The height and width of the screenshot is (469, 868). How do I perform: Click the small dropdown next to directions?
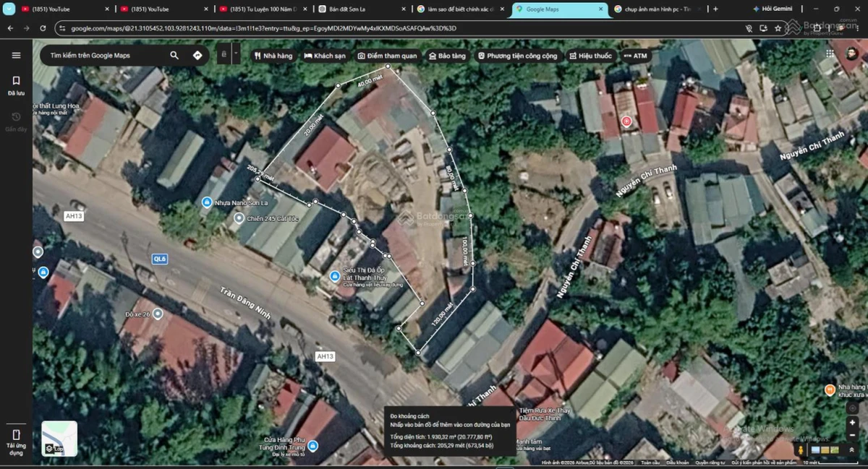click(235, 54)
